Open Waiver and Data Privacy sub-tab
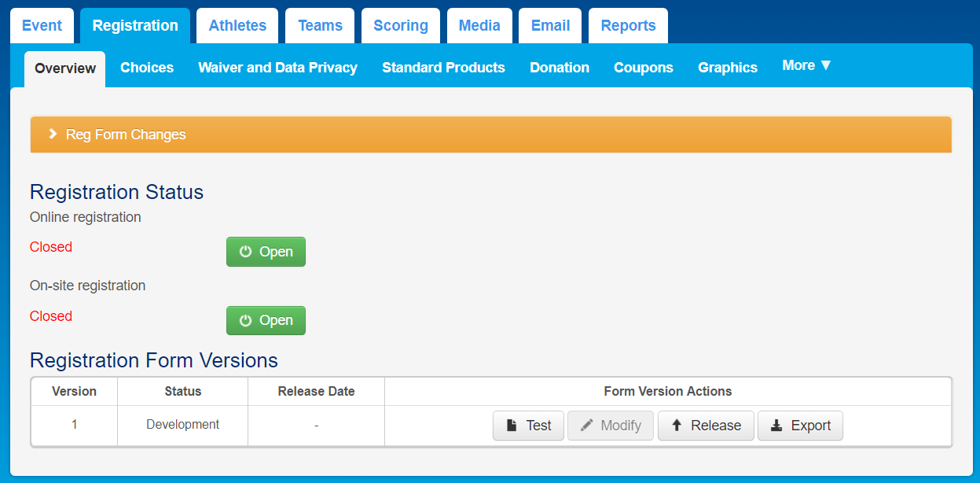The image size is (980, 483). (277, 68)
